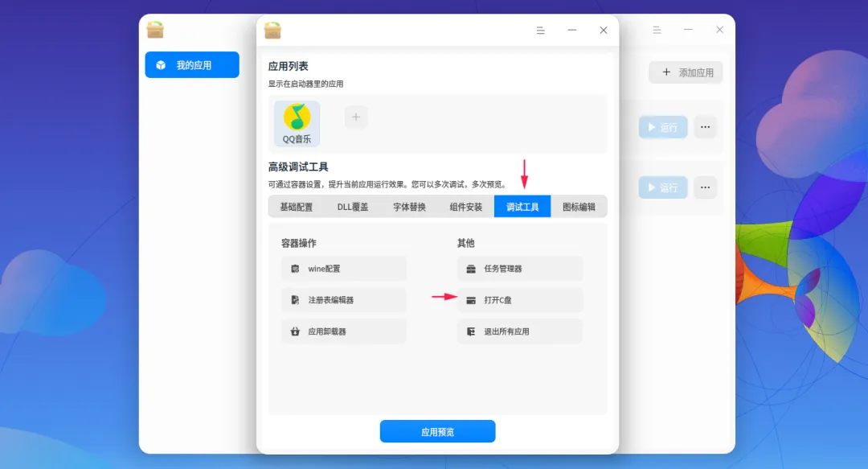868x469 pixels.
Task: Open hamburger menu in front dialog title bar
Action: pyautogui.click(x=540, y=31)
